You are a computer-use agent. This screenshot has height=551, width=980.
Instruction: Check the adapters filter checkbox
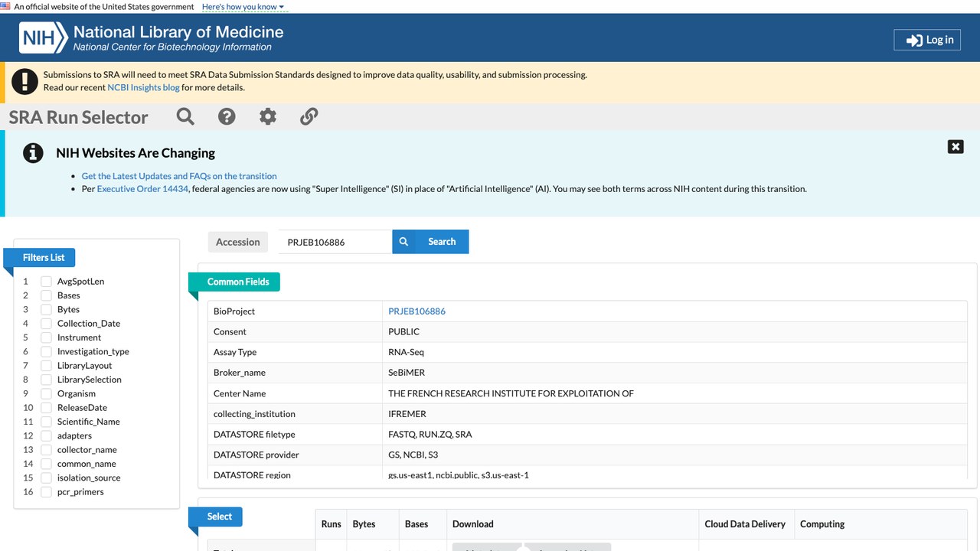tap(47, 435)
